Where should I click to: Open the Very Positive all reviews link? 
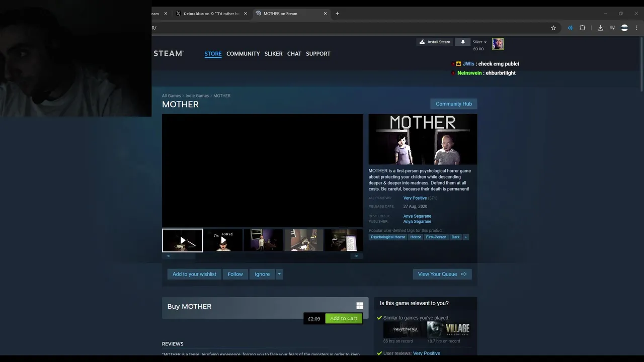click(x=415, y=198)
